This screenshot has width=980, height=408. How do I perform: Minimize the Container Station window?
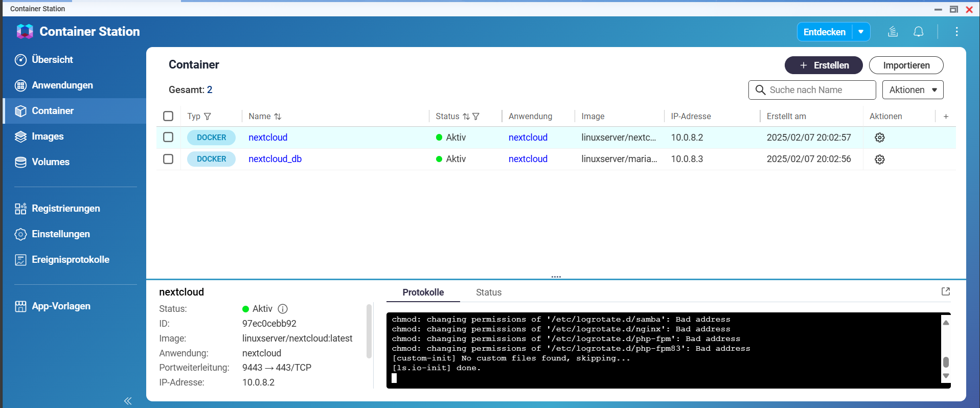pos(938,9)
